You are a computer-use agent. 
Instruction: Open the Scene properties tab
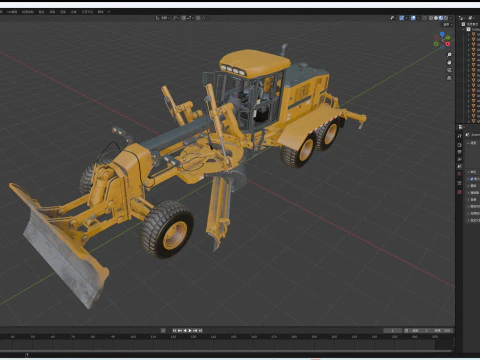[460, 166]
